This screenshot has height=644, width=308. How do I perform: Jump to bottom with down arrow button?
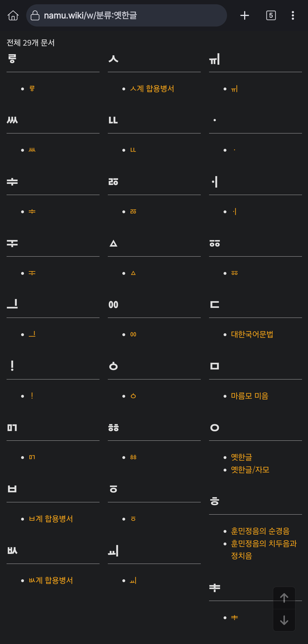tap(284, 620)
